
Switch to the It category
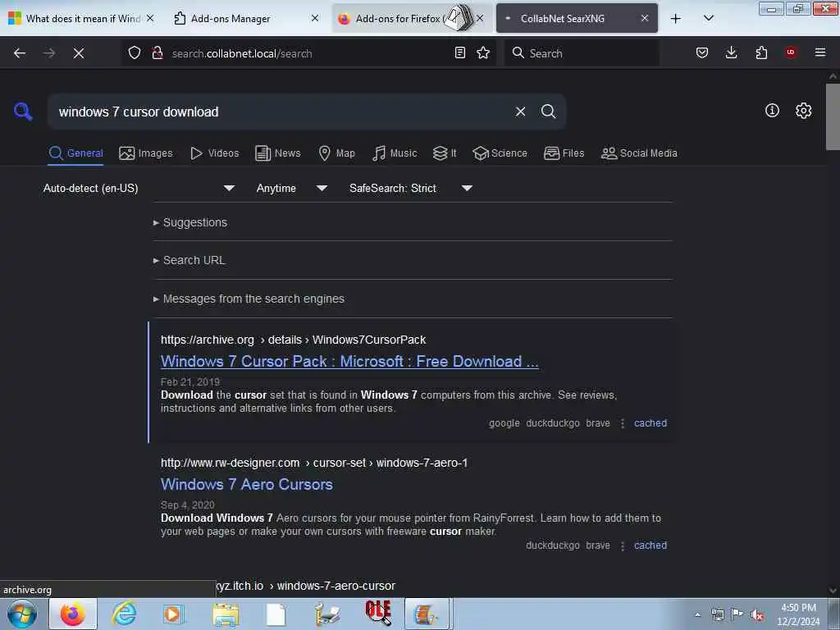point(445,153)
